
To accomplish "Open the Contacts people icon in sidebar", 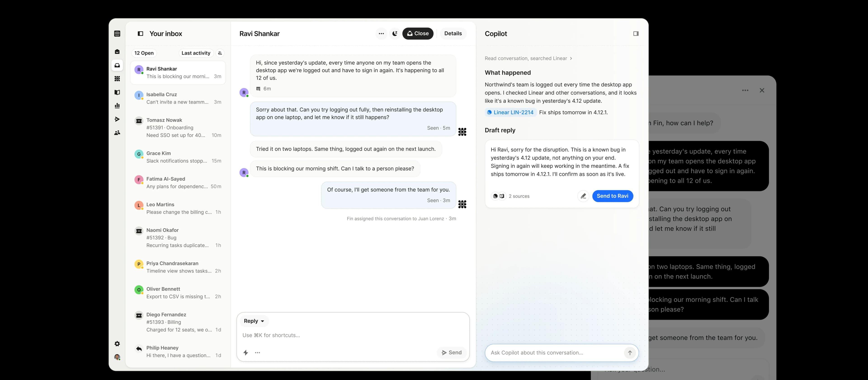I will click(x=117, y=133).
